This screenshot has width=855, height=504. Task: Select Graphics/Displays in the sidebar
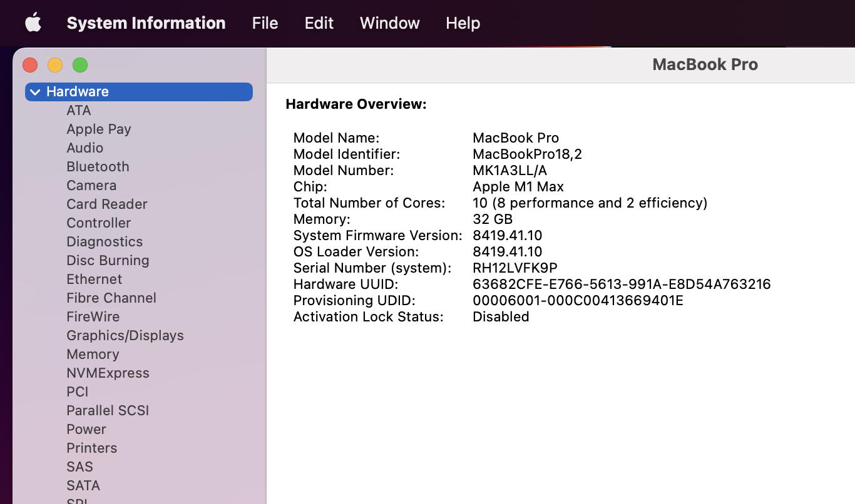tap(125, 335)
